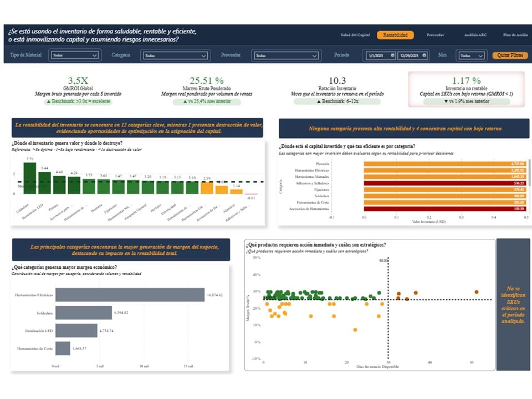Click the 'vs 25,4% mes anterior' badge

207,101
